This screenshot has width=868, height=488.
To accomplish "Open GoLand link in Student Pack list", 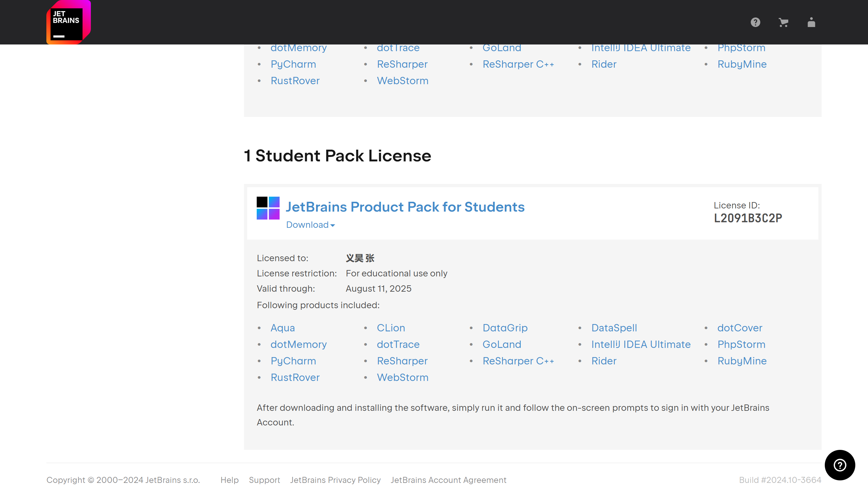I will tap(502, 344).
